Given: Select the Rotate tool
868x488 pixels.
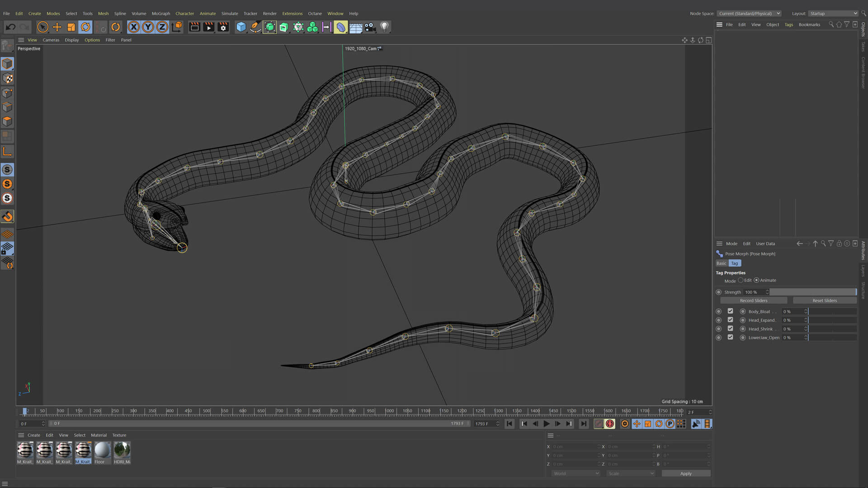Looking at the screenshot, I should pos(85,27).
